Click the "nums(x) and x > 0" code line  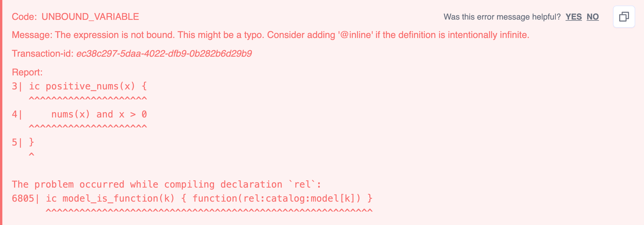point(99,114)
